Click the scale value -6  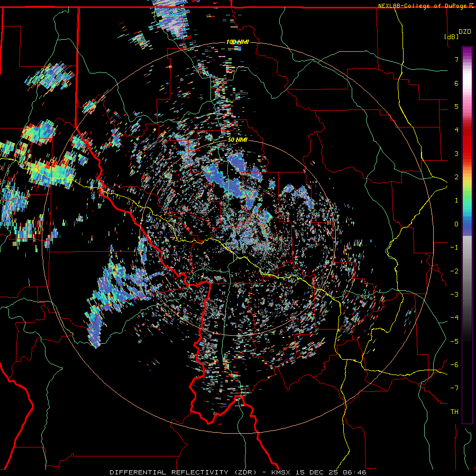coord(454,365)
